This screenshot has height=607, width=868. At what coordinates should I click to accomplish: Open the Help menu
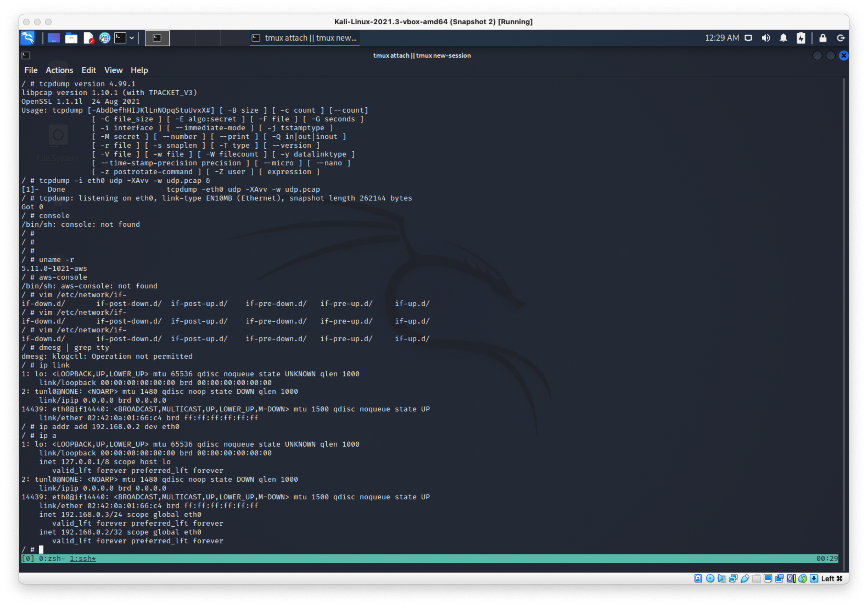coord(139,70)
